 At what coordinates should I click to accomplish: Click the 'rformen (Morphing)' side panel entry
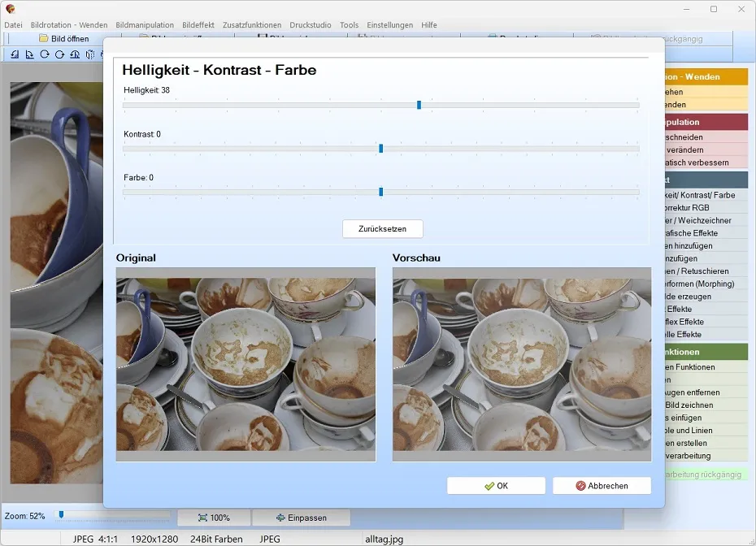point(706,284)
